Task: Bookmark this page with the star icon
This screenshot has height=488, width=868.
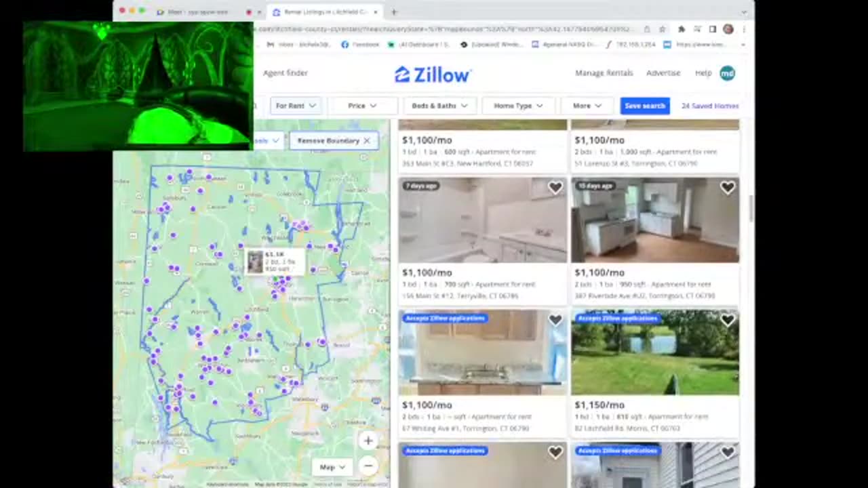Action: 663,29
